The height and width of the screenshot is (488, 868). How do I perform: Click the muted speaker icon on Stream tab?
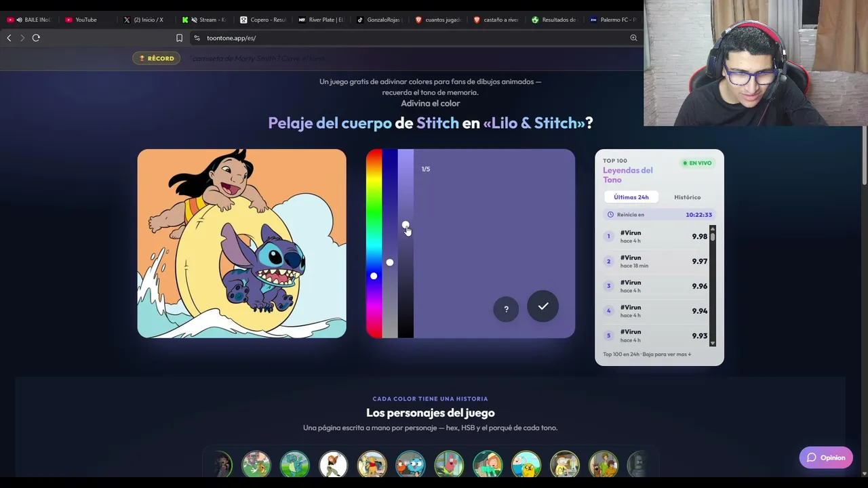(x=194, y=20)
